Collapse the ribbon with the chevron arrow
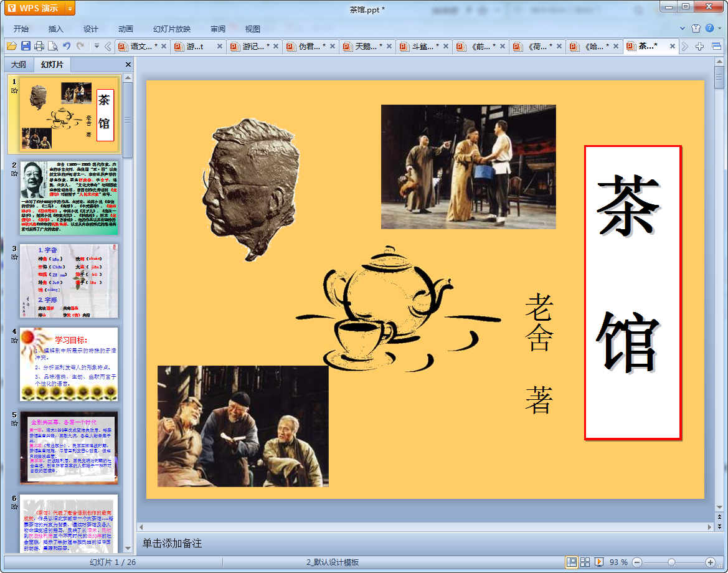Image resolution: width=728 pixels, height=573 pixels. (x=683, y=28)
